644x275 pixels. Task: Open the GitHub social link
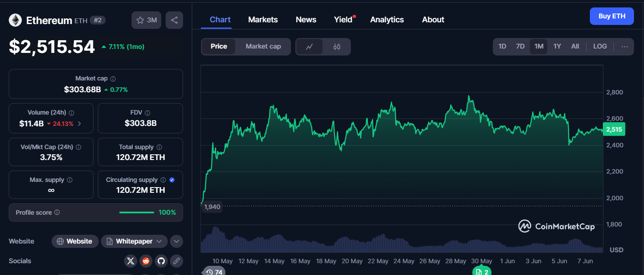161,261
